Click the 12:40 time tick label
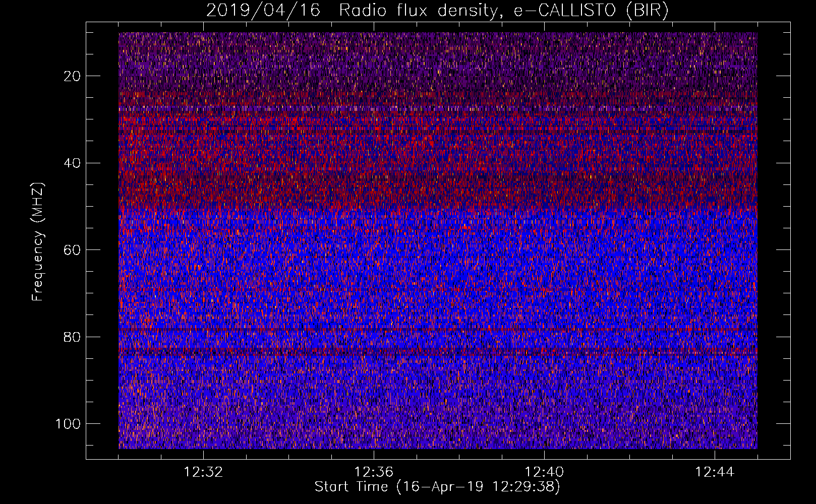 coord(544,472)
